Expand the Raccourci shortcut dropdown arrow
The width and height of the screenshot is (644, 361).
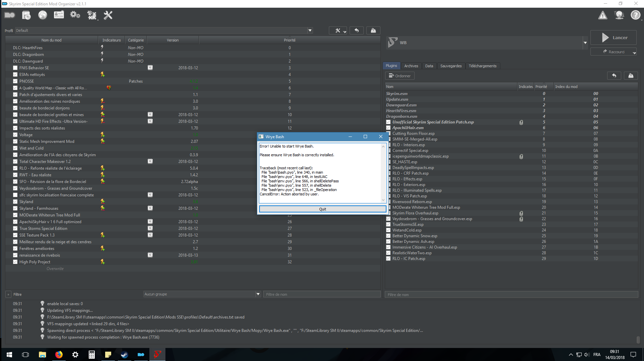[634, 52]
